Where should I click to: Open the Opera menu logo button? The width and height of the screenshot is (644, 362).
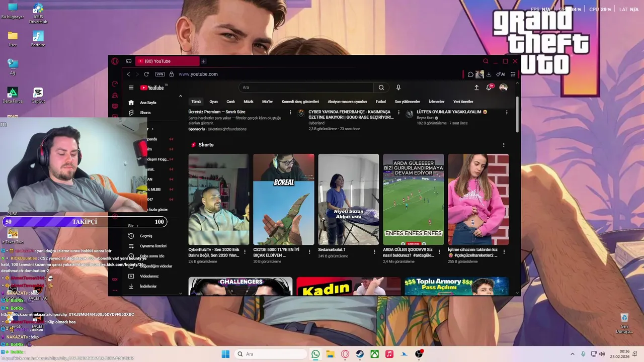115,61
